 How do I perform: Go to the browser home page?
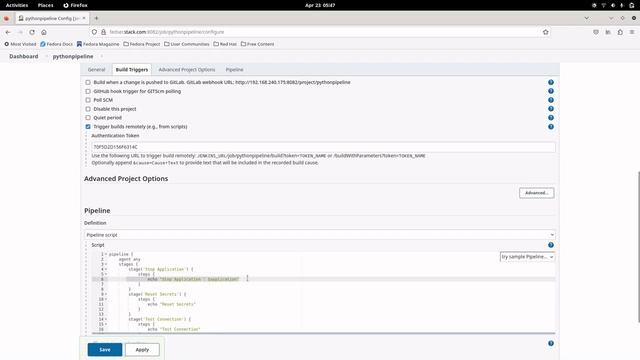tap(44, 32)
